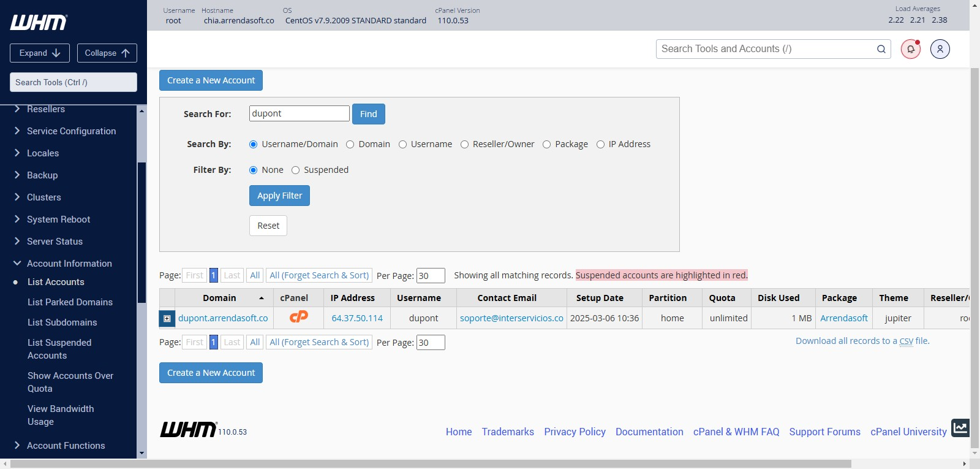Image resolution: width=980 pixels, height=469 pixels.
Task: Open List Suspended Accounts
Action: tap(59, 349)
